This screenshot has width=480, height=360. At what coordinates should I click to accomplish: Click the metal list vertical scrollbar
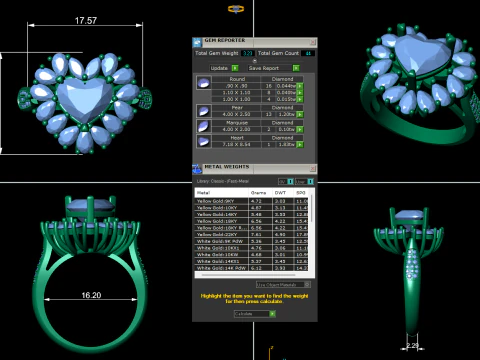tap(312, 208)
